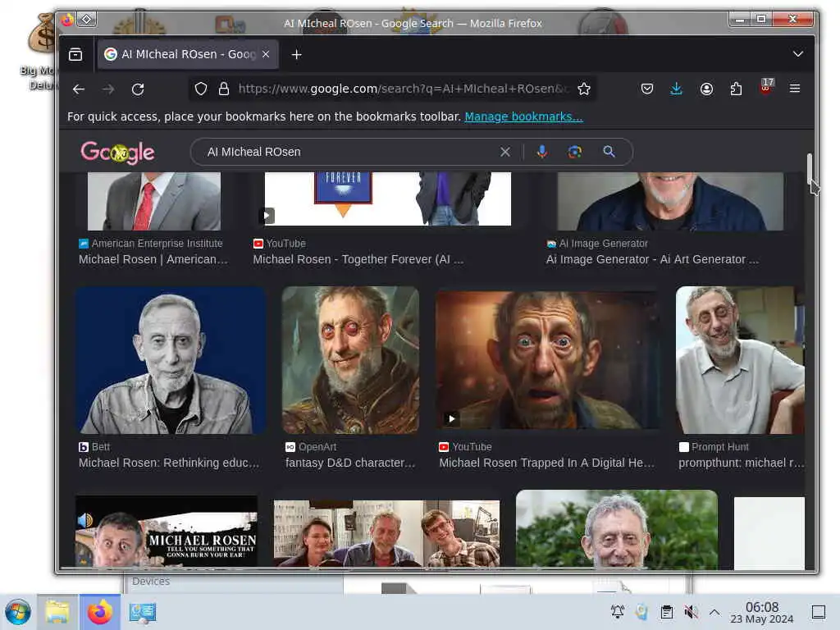Click Ai Image Generator - Ai Art title
The height and width of the screenshot is (630, 840).
(652, 259)
